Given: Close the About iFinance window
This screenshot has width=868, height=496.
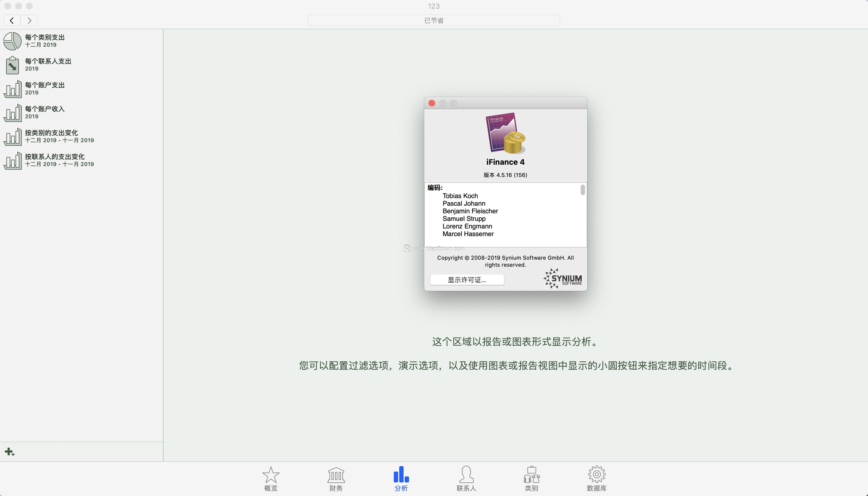Looking at the screenshot, I should tap(432, 103).
